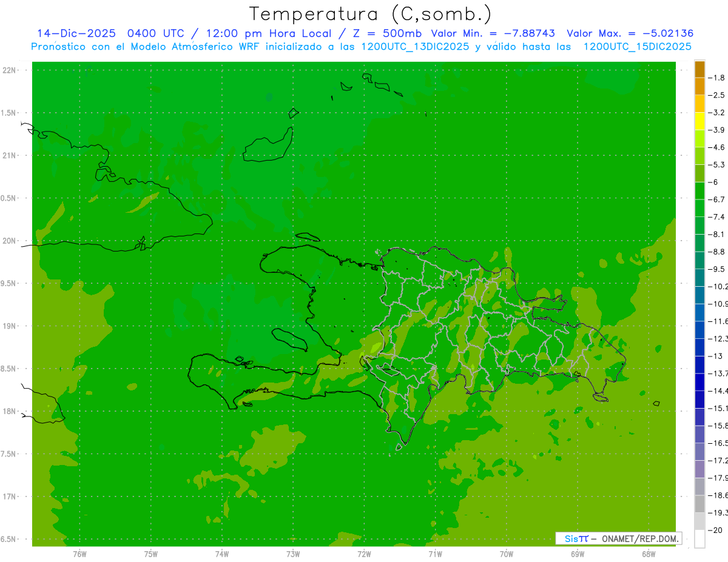Select the "Valor Max. = -5.02136" readout
728x562 pixels.
pyautogui.click(x=630, y=33)
